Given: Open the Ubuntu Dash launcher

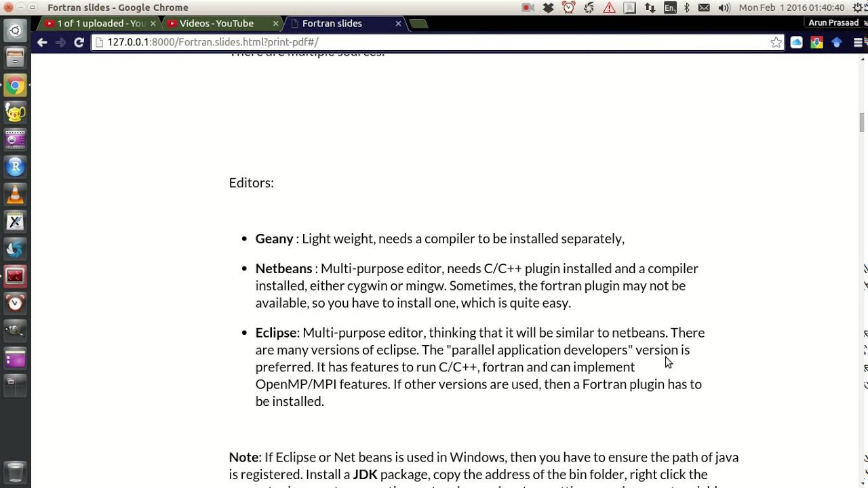Looking at the screenshot, I should pos(15,30).
